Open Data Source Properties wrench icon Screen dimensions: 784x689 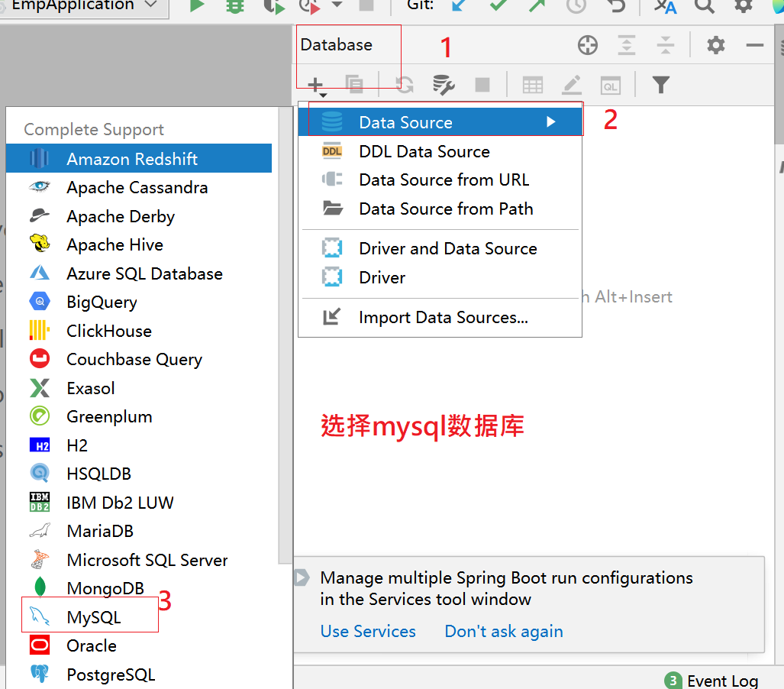pos(444,85)
